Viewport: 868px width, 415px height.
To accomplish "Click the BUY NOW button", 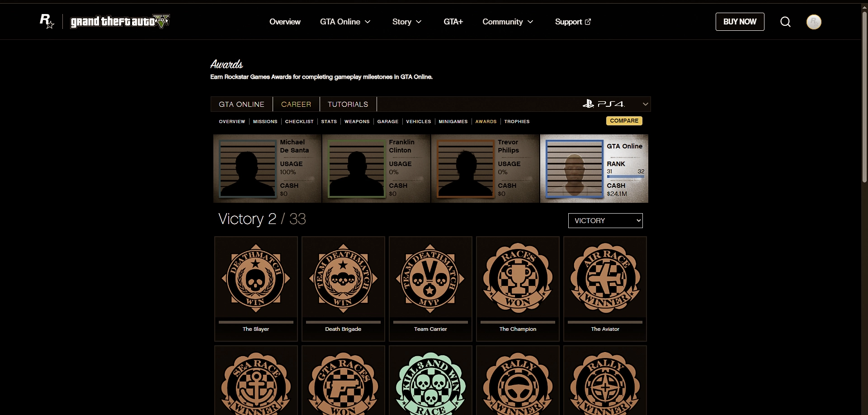I will (740, 22).
